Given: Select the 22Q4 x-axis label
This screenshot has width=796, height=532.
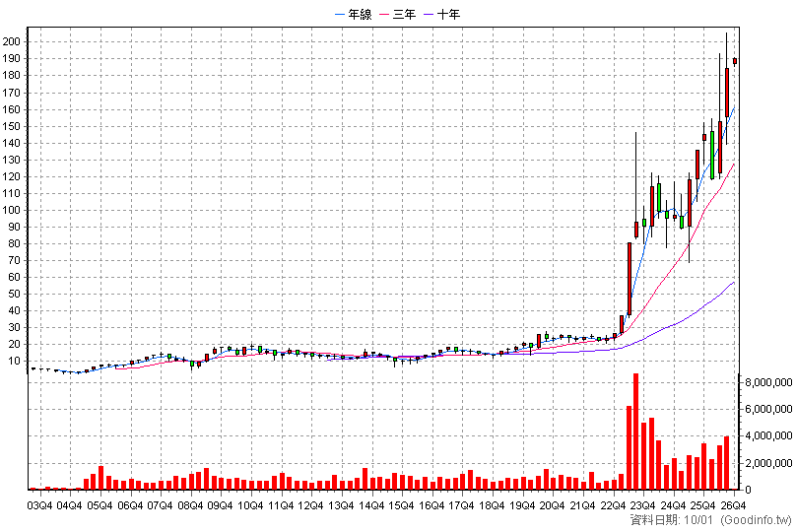Looking at the screenshot, I should 613,505.
